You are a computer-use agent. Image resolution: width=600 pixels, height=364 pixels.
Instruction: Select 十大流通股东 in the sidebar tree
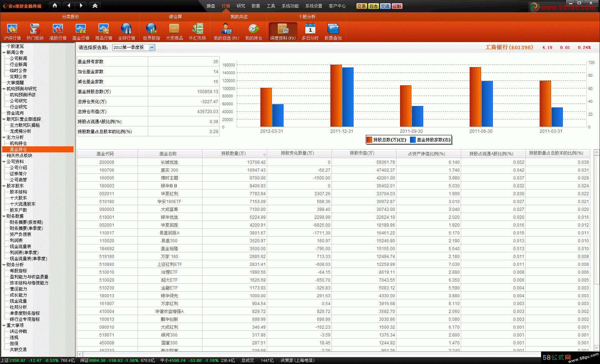[22, 204]
